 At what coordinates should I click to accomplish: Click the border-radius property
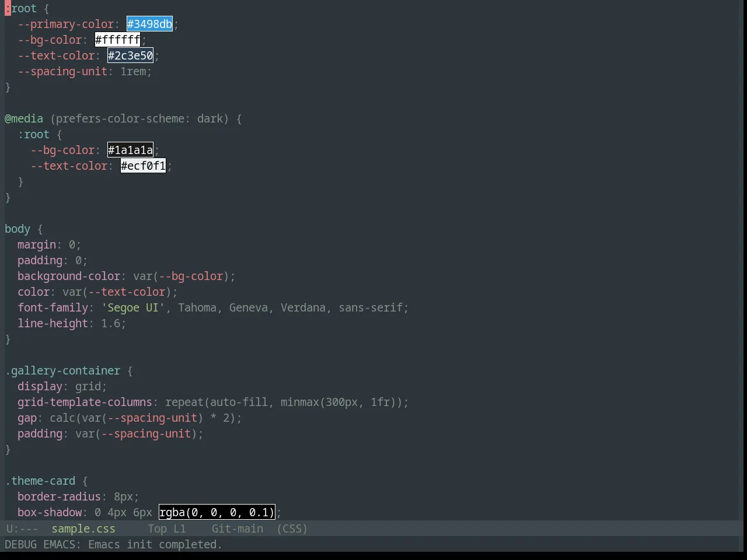(x=59, y=496)
